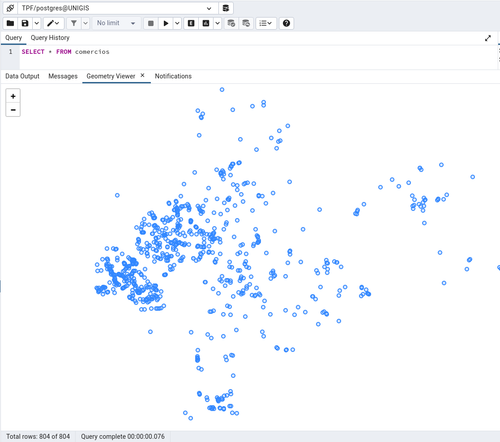Open the No limit rows dropdown
500x442 pixels.
click(x=116, y=23)
